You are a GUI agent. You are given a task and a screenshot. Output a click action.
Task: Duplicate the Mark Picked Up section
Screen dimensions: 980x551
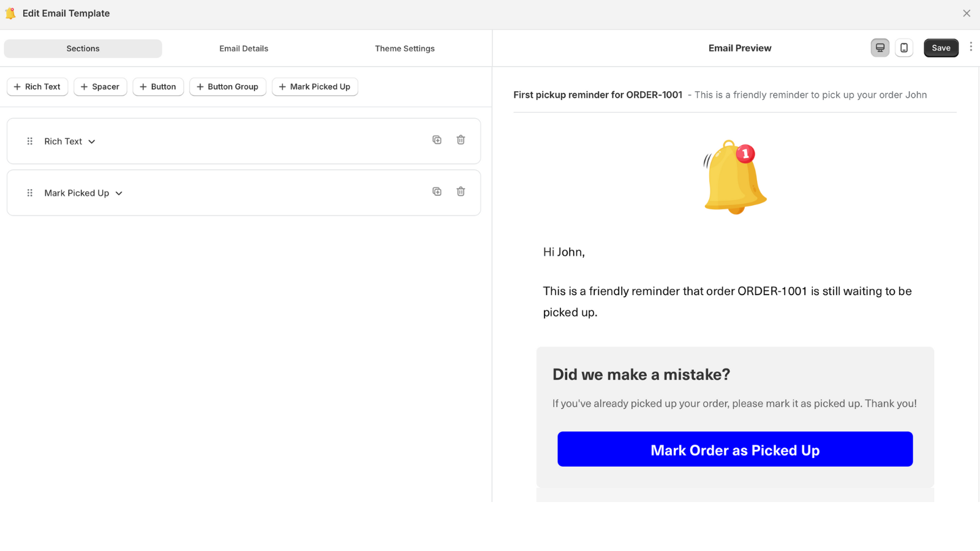point(437,191)
